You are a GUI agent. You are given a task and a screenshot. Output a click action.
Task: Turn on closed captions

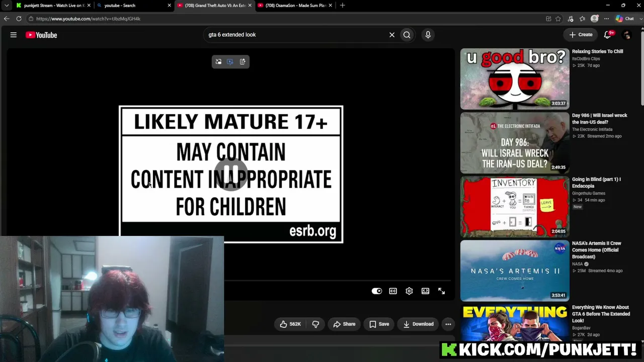point(393,291)
